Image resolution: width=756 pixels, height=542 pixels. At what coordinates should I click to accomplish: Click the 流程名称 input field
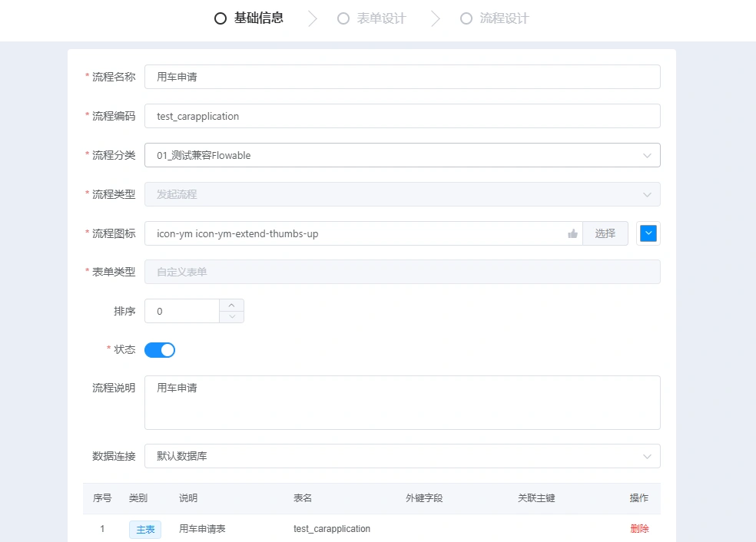pos(402,77)
